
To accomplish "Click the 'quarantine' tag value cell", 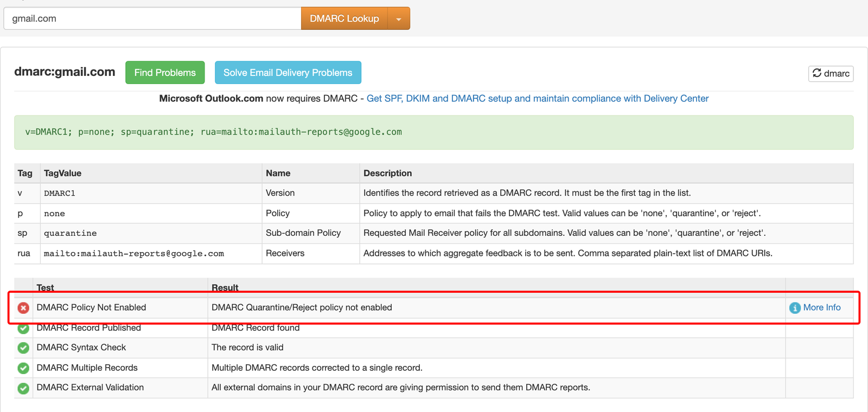I will point(151,233).
